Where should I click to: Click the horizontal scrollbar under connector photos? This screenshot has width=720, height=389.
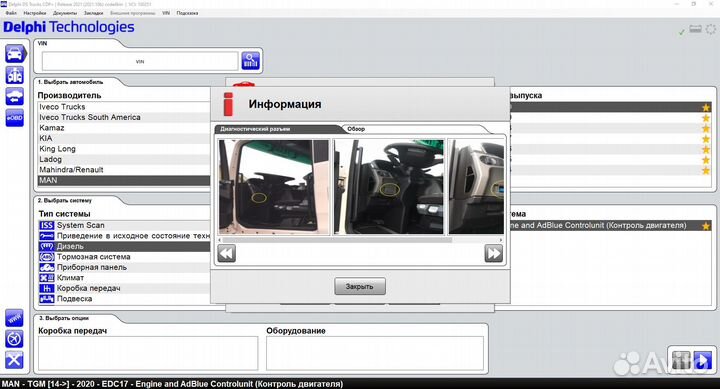338,240
